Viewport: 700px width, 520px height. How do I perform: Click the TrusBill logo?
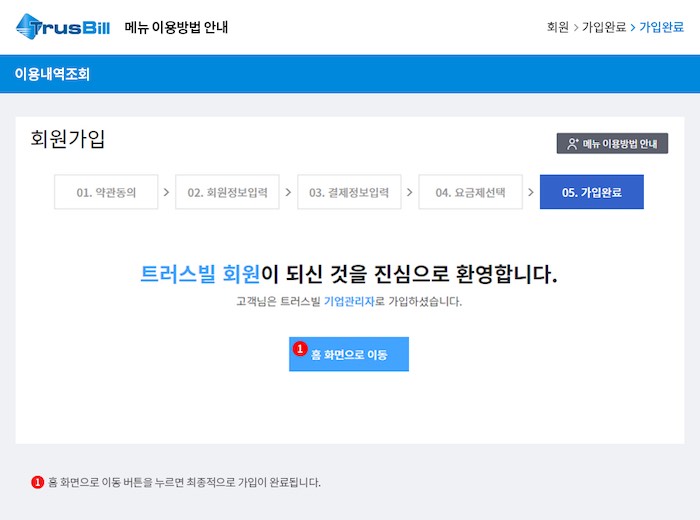coord(62,26)
